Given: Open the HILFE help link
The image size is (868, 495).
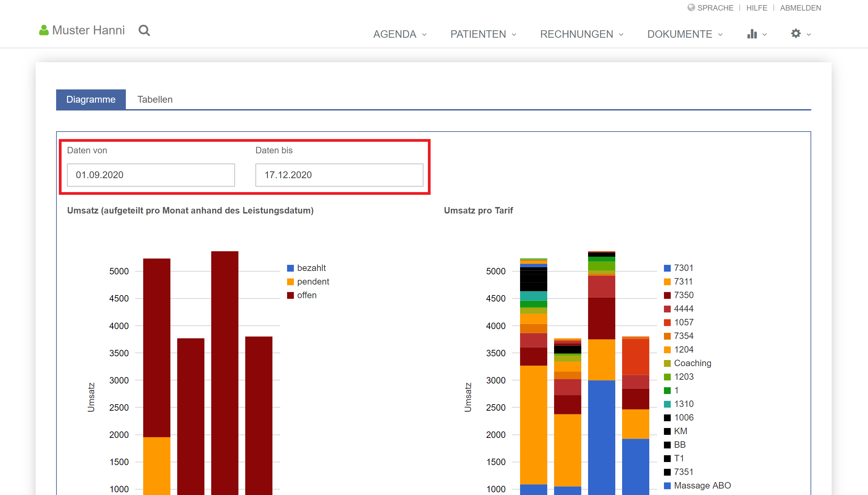Looking at the screenshot, I should tap(757, 8).
